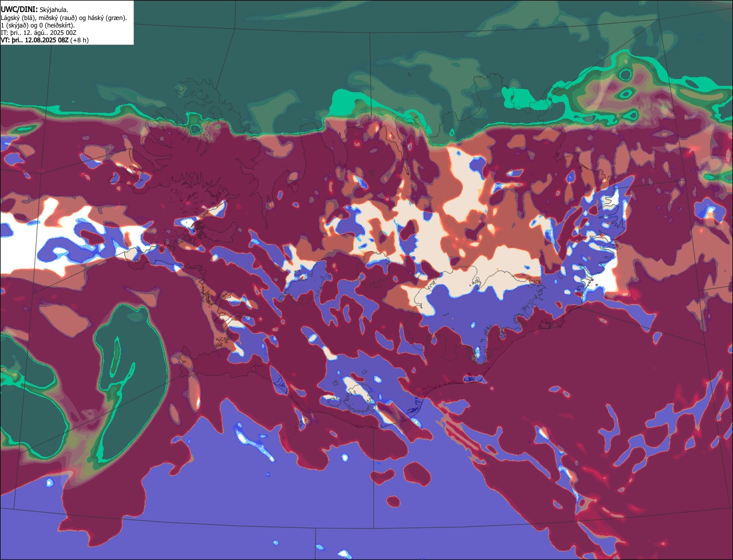Click the 'miðský (rauð)' legend text
Screen dimensions: 733x560
pos(58,18)
